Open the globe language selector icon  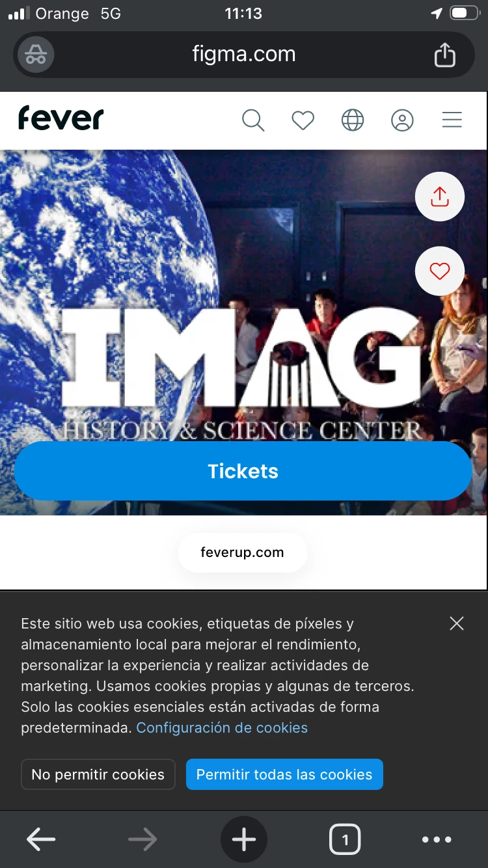pyautogui.click(x=353, y=120)
